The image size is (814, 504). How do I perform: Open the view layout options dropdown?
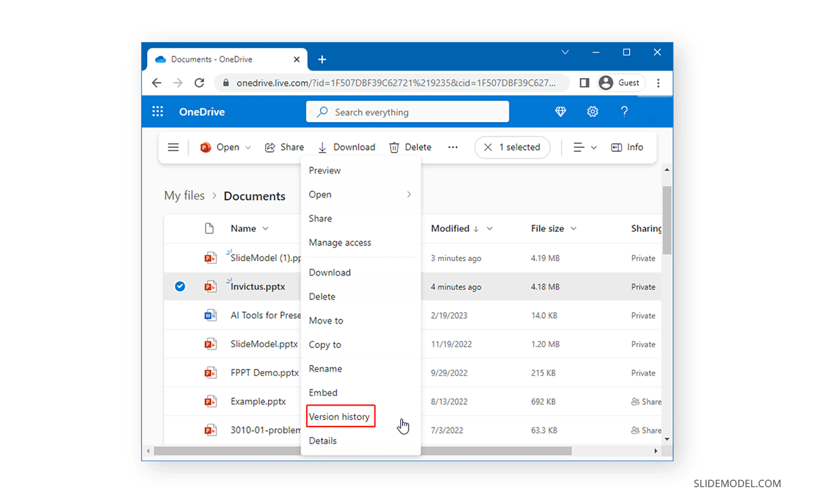pos(585,147)
